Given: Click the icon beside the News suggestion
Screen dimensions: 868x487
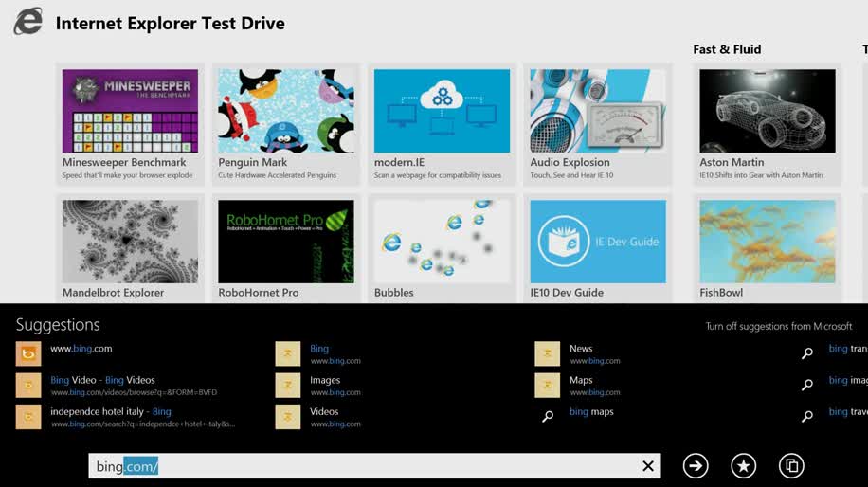Looking at the screenshot, I should point(548,353).
